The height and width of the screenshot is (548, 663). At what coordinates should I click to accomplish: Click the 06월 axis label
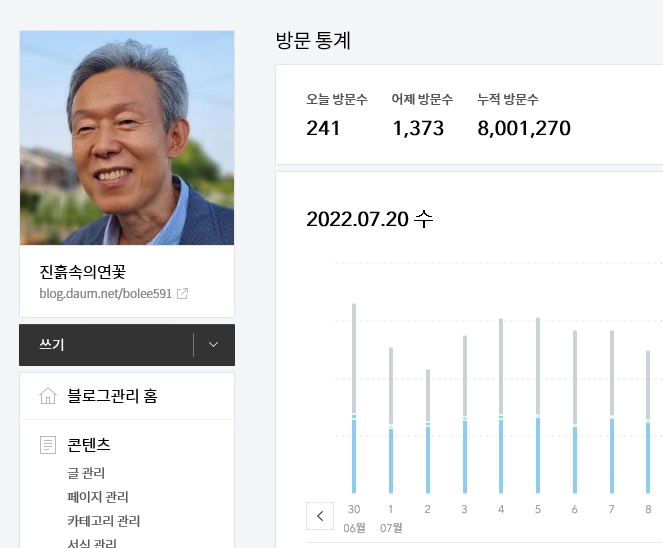pyautogui.click(x=354, y=528)
